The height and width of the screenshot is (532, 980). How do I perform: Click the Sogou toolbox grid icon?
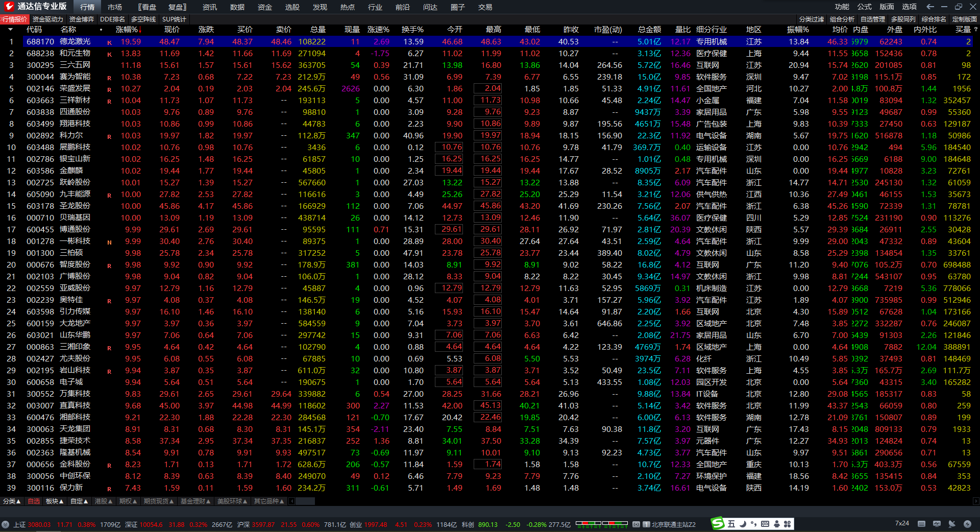pos(787,524)
